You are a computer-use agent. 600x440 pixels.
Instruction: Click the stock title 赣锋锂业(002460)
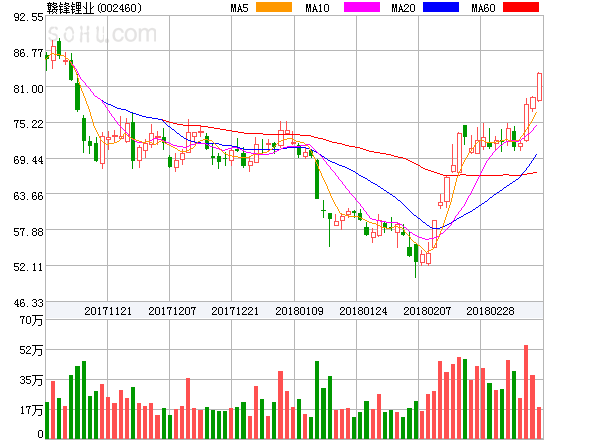[x=94, y=8]
